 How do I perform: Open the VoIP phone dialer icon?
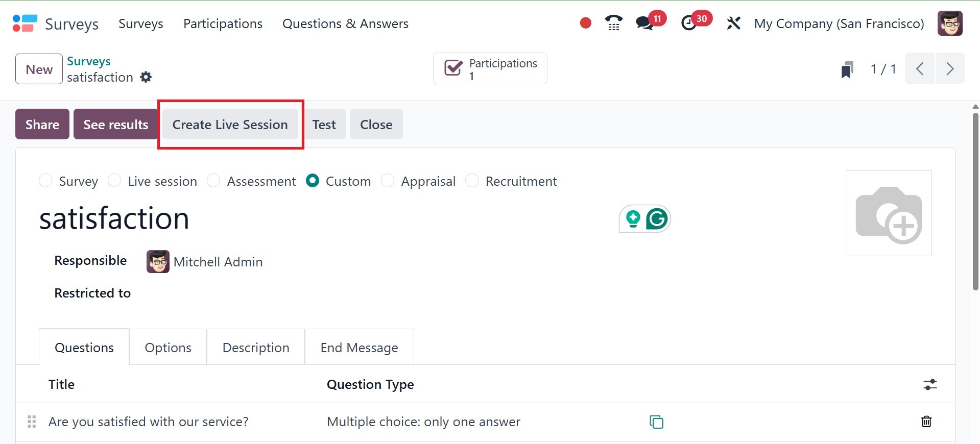[613, 23]
